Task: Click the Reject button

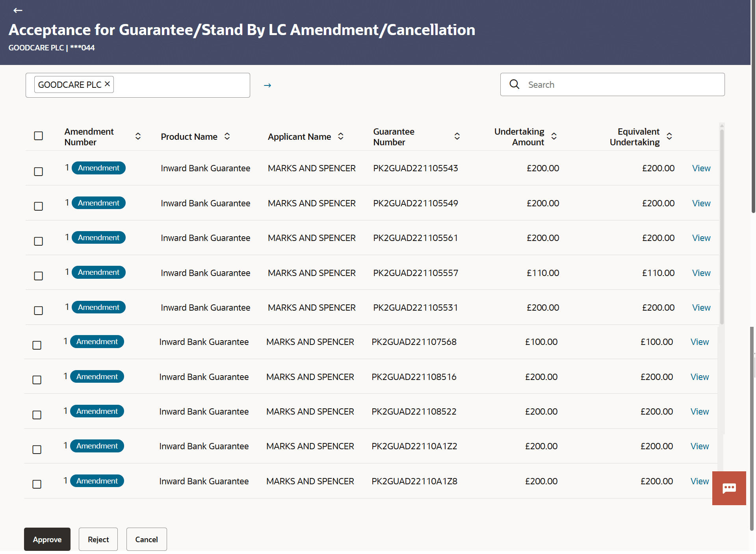Action: (x=98, y=539)
